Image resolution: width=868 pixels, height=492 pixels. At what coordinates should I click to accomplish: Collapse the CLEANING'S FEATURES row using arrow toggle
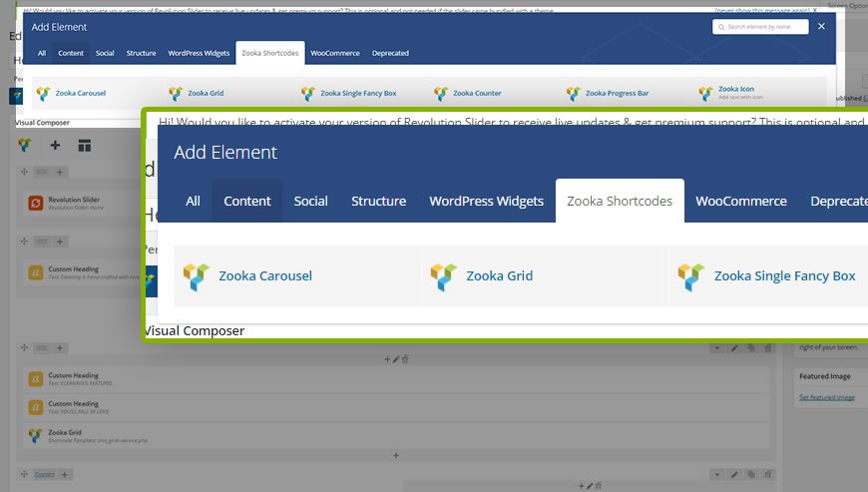coord(717,348)
